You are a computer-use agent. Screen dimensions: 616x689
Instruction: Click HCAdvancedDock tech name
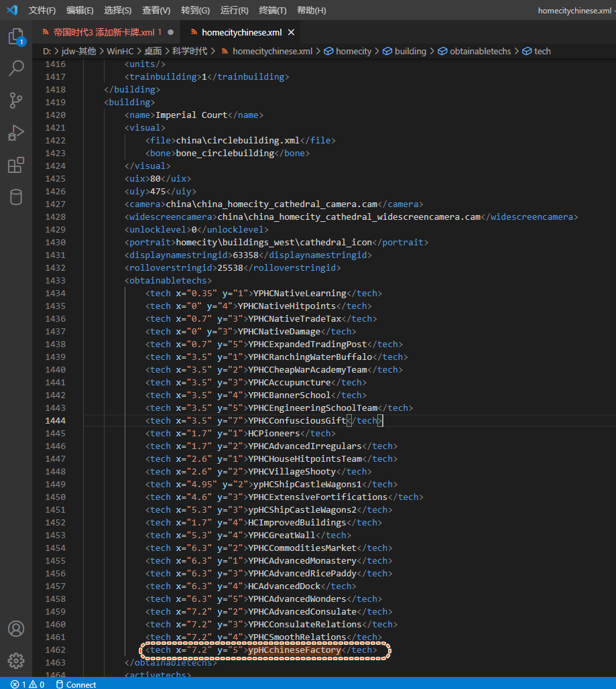click(284, 586)
